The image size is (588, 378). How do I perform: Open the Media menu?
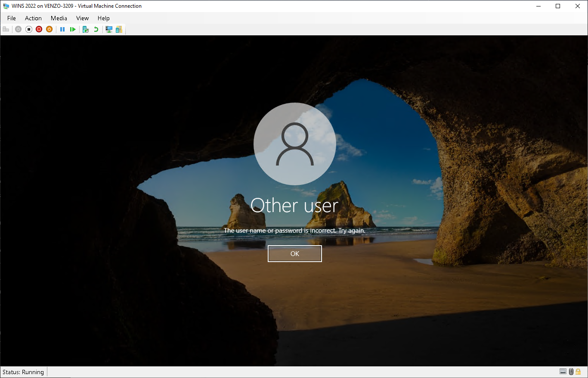coord(59,18)
